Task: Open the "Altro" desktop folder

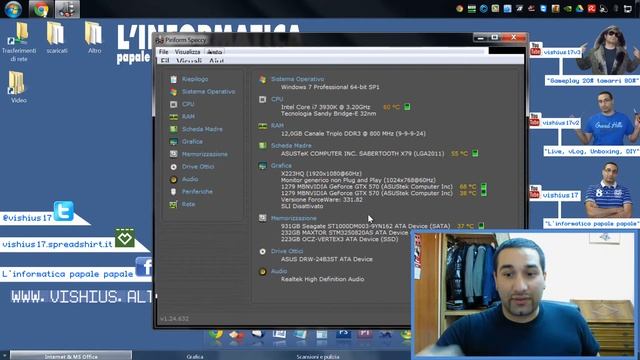Action: coord(94,38)
